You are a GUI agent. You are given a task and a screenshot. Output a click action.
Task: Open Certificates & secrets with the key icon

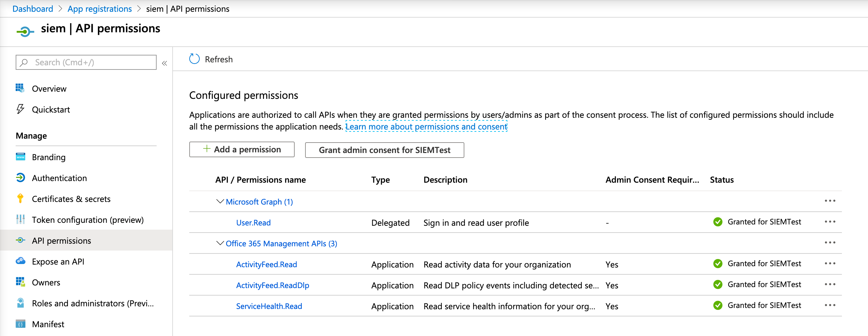point(20,199)
